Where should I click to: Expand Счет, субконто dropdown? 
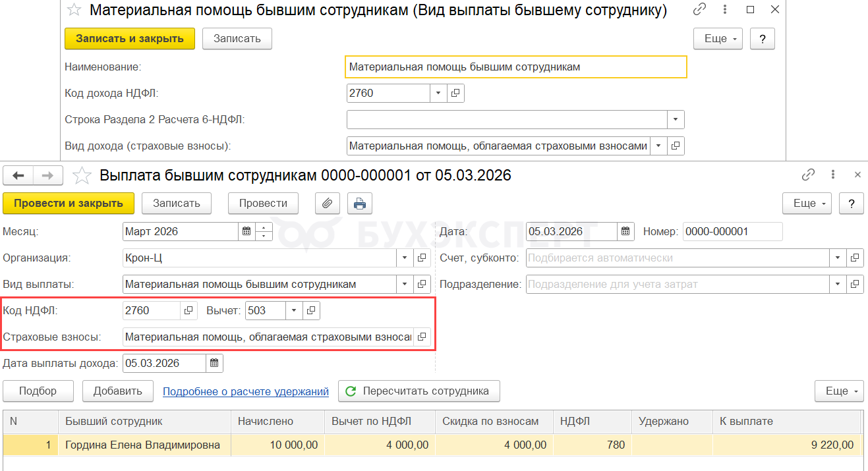coord(838,258)
